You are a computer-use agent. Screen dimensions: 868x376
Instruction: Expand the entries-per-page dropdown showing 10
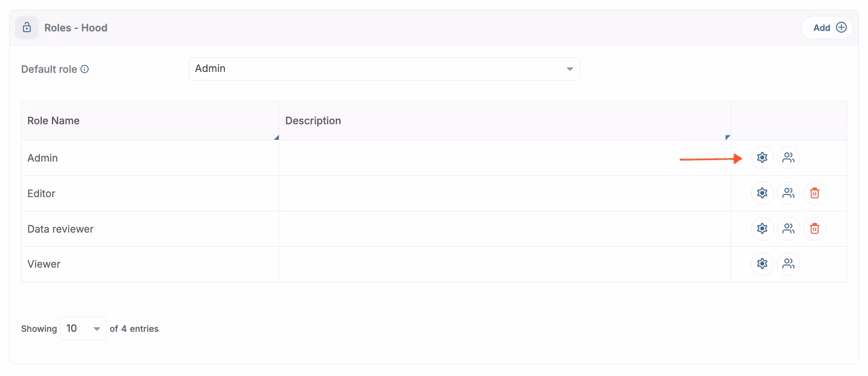(x=83, y=329)
